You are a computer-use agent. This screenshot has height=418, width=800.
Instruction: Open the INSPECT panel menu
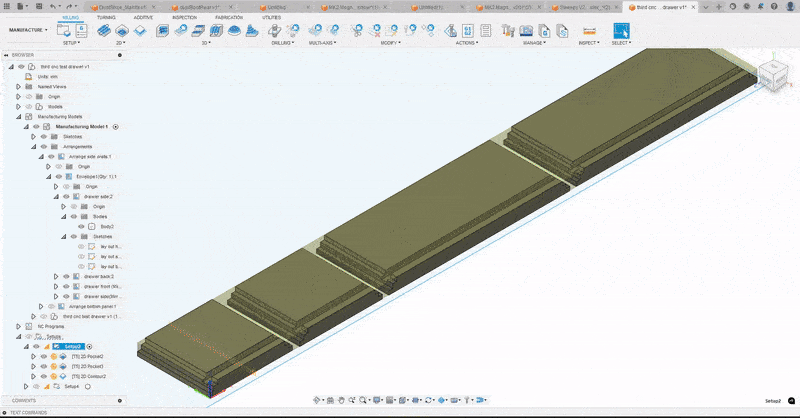[589, 43]
